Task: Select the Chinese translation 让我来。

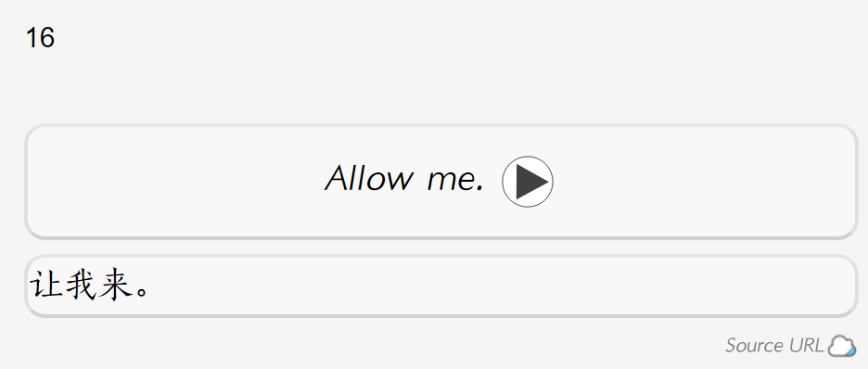Action: coord(89,286)
